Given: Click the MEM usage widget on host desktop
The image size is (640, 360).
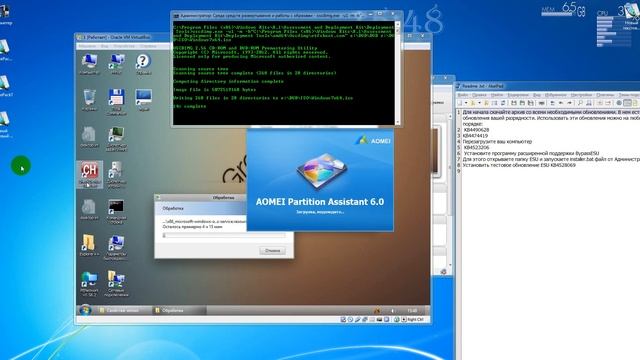Looking at the screenshot, I should point(563,10).
